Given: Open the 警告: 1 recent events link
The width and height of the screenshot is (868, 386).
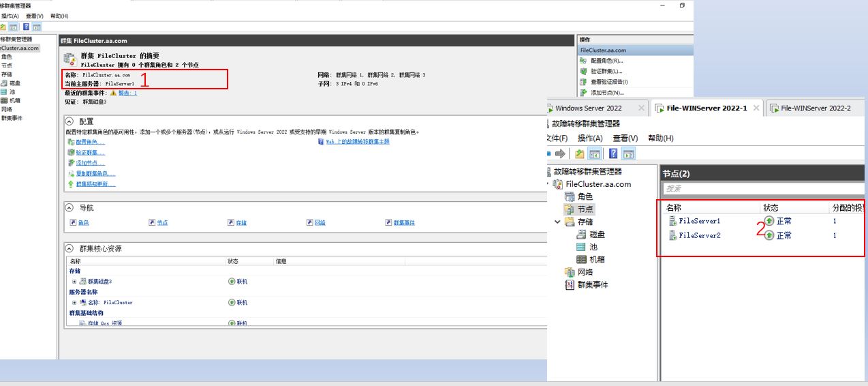Looking at the screenshot, I should pyautogui.click(x=127, y=93).
